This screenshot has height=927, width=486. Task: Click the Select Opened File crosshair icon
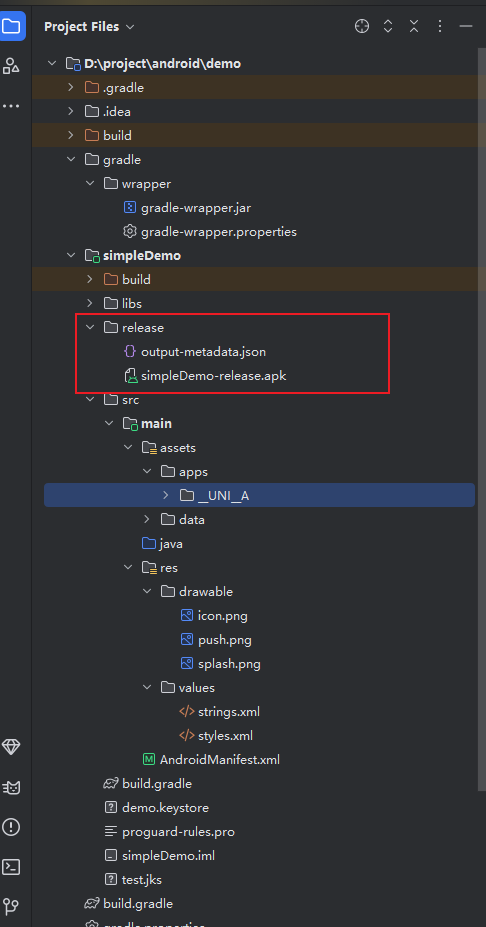pos(362,27)
